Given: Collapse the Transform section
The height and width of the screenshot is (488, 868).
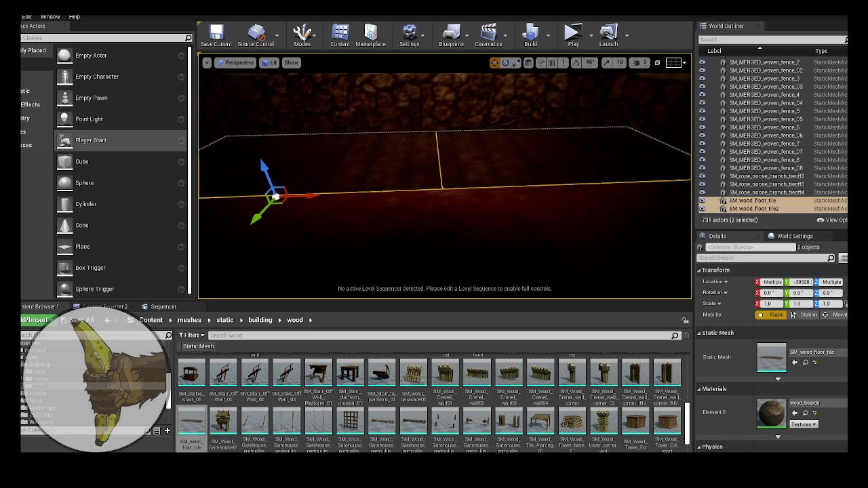Looking at the screenshot, I should point(699,270).
